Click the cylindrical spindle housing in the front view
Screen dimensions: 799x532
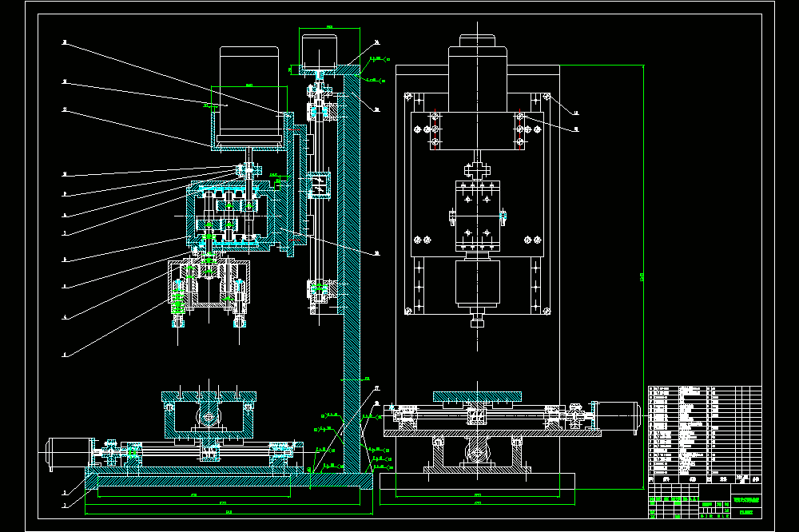click(478, 284)
